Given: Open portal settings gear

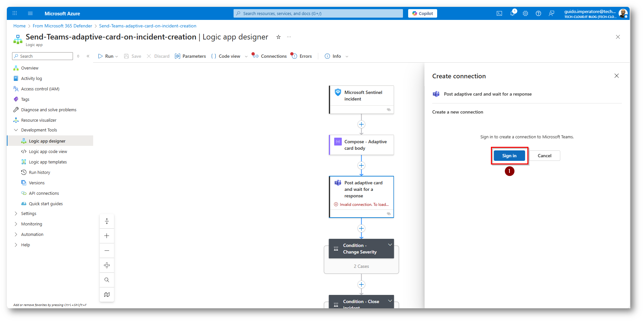Looking at the screenshot, I should coord(525,13).
